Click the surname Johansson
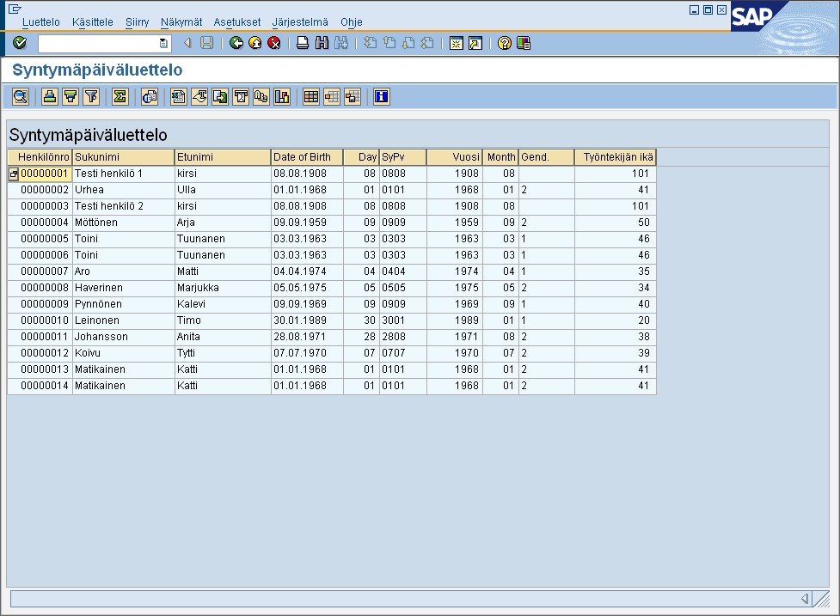This screenshot has height=616, width=840. (x=101, y=337)
